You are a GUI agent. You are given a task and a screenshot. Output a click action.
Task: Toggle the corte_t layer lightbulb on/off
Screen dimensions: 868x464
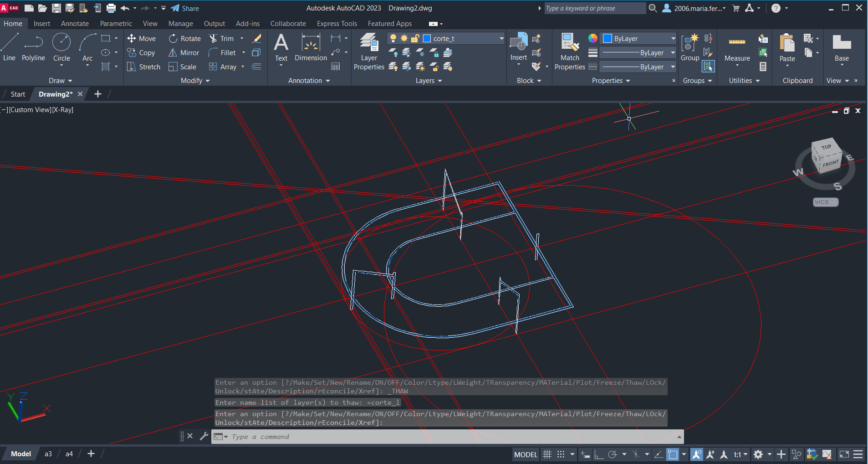click(x=393, y=39)
